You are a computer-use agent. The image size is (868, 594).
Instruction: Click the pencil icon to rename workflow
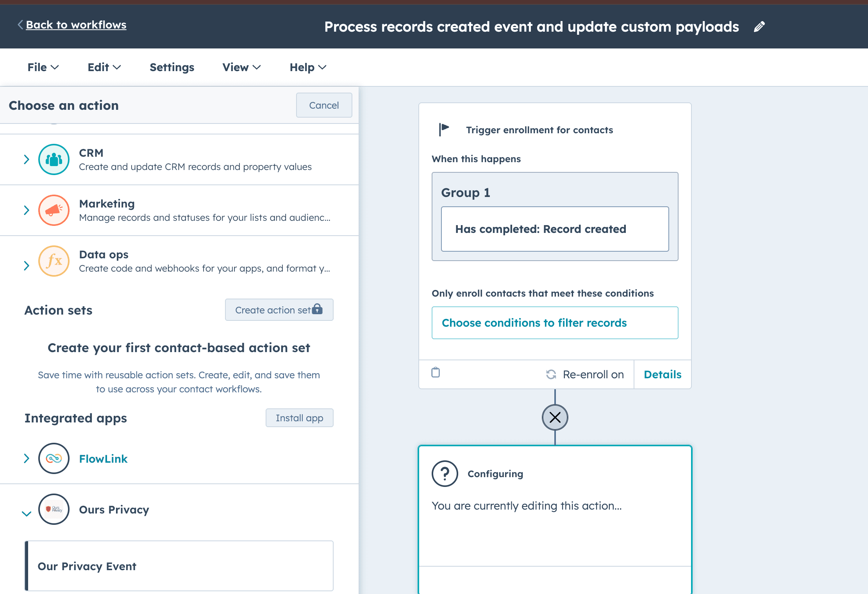[759, 27]
